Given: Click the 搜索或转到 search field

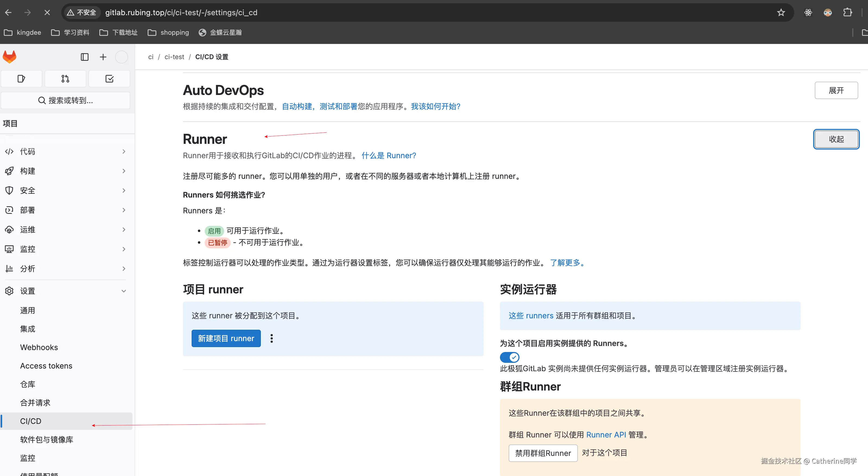Looking at the screenshot, I should (x=66, y=100).
